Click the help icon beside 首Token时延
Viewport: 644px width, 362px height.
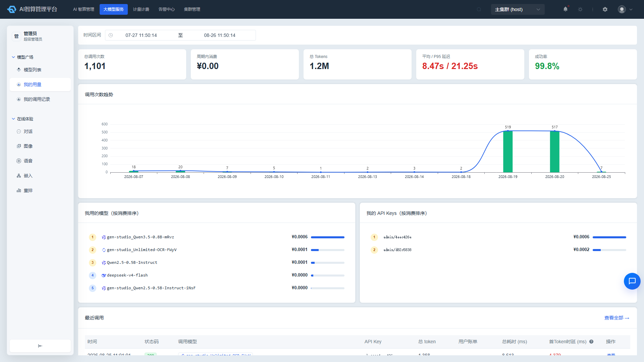click(591, 342)
